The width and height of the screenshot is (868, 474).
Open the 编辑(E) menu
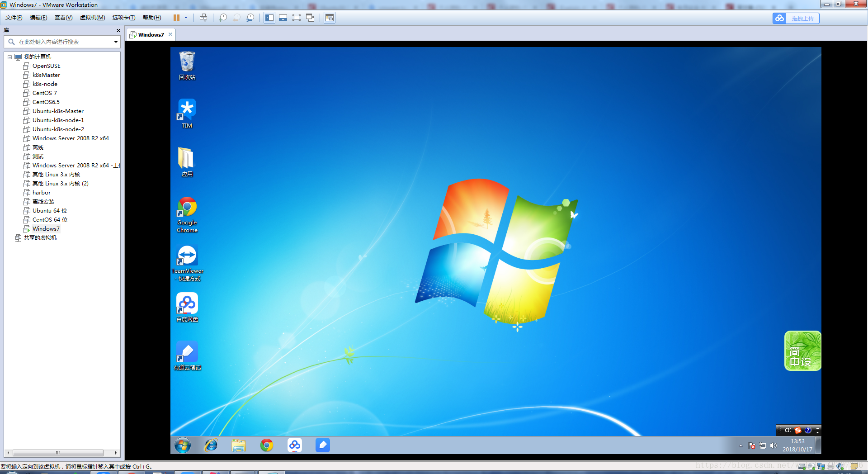point(38,18)
